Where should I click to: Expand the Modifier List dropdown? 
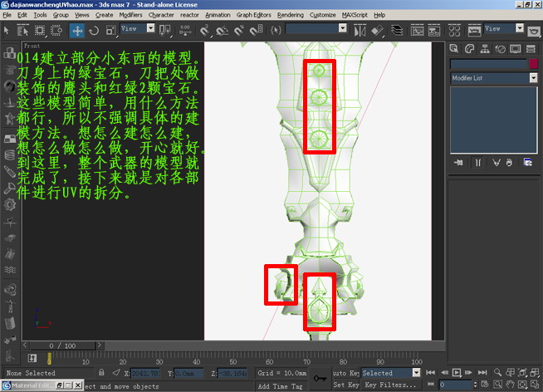pyautogui.click(x=532, y=77)
